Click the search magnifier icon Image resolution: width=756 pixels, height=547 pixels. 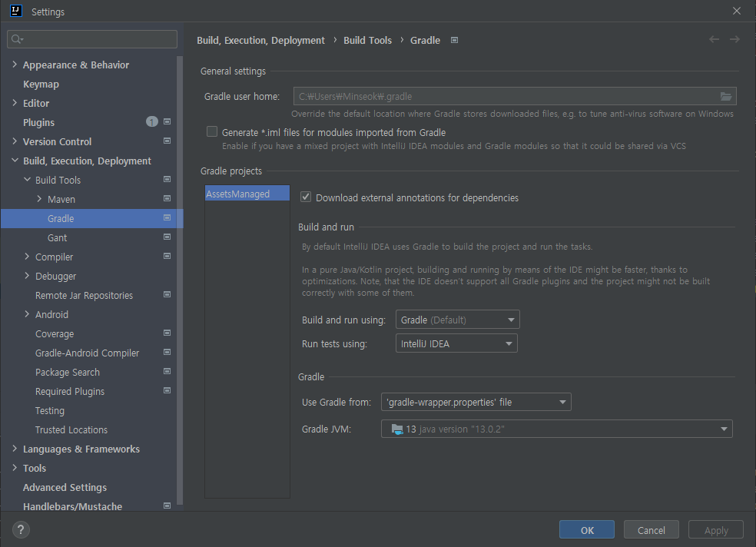click(17, 39)
